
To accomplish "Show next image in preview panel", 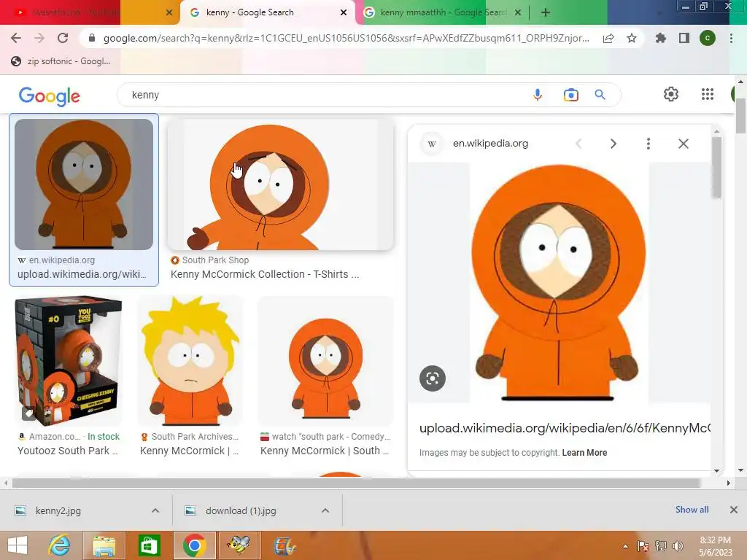I will tap(614, 144).
